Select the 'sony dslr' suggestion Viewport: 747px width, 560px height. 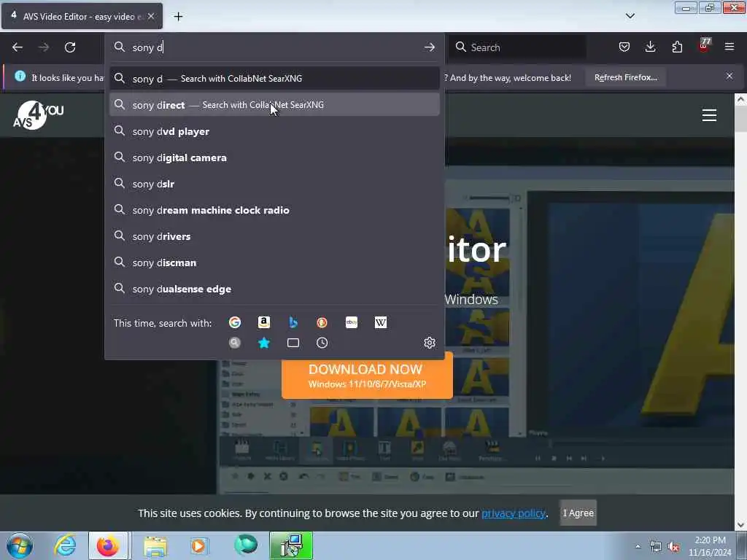coord(274,184)
